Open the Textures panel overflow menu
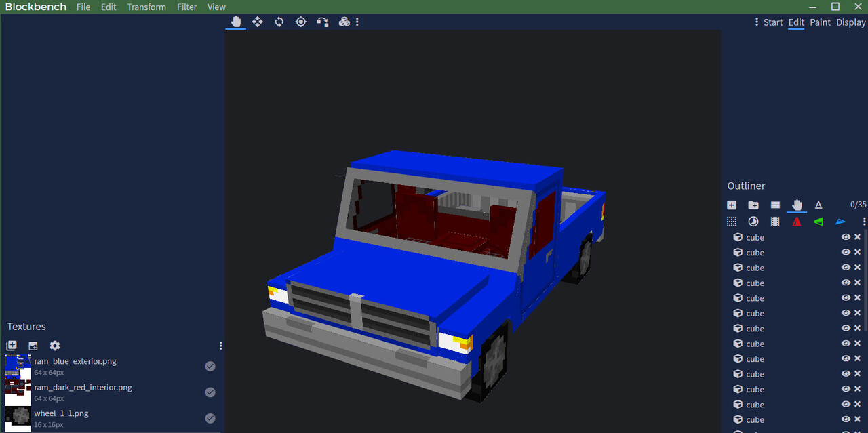The image size is (868, 433). (x=220, y=346)
